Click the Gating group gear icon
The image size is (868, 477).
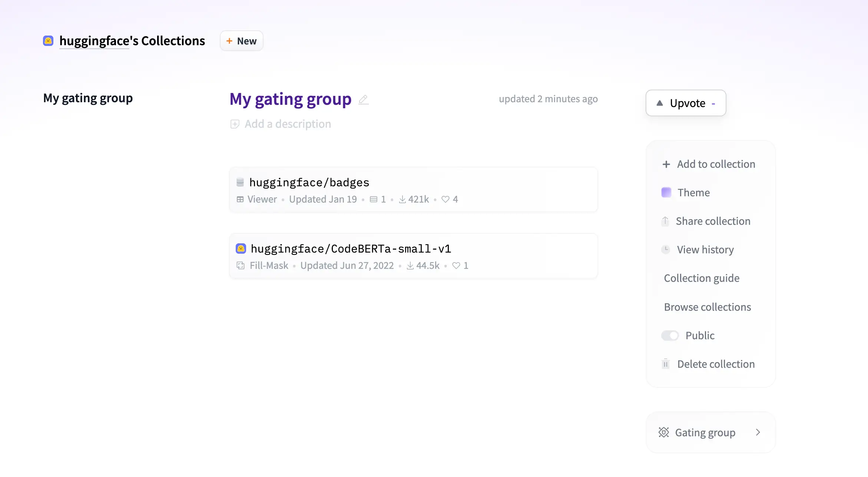coord(663,432)
